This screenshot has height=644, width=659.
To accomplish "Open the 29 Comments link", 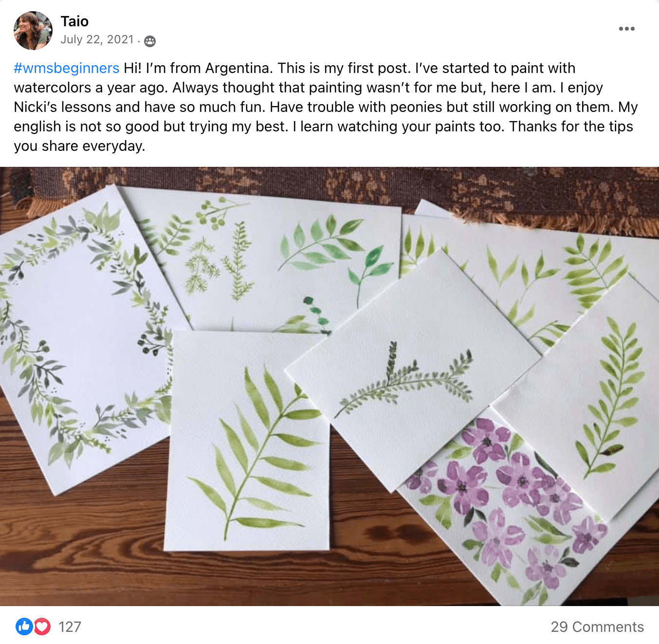I will point(597,626).
